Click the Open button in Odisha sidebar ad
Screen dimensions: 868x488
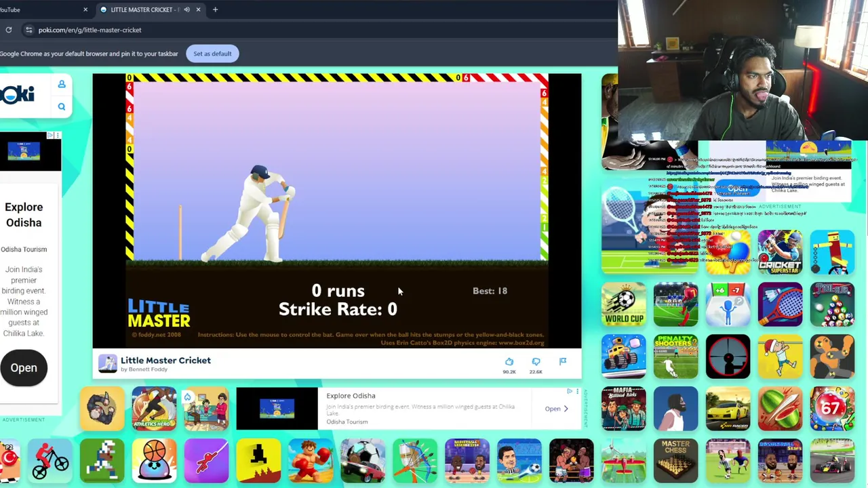pyautogui.click(x=24, y=368)
